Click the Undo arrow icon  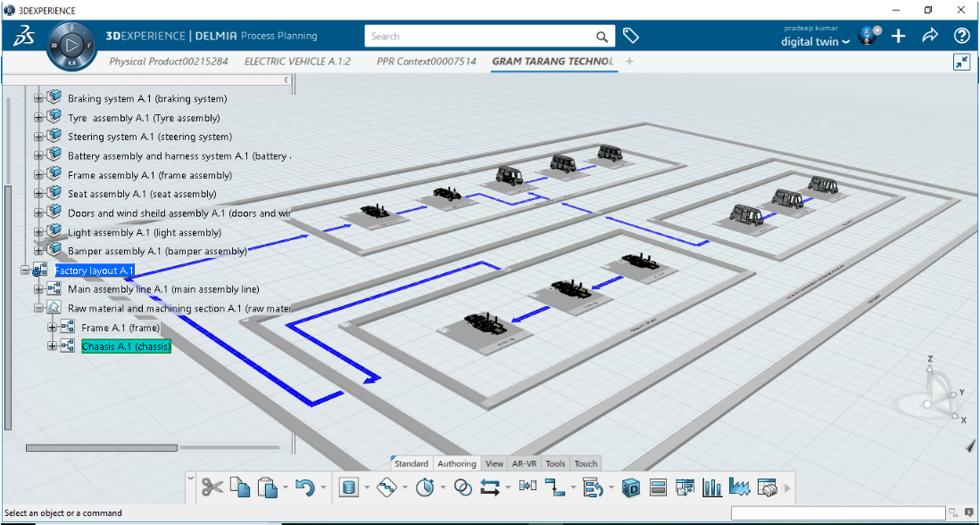tap(305, 487)
